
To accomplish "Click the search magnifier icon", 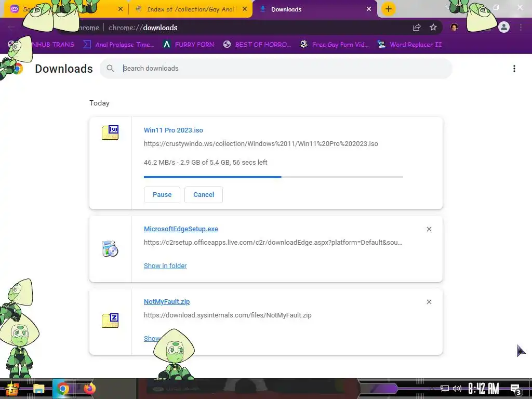I will point(110,68).
